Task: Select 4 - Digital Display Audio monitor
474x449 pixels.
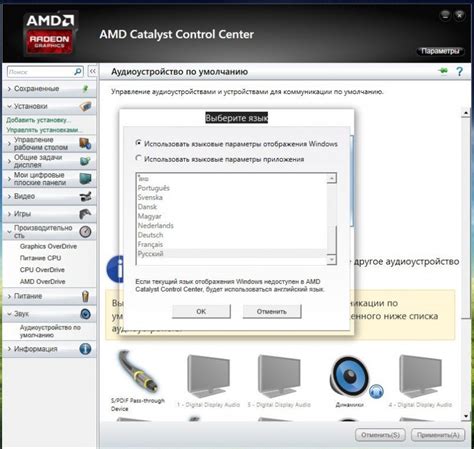Action: (x=421, y=377)
